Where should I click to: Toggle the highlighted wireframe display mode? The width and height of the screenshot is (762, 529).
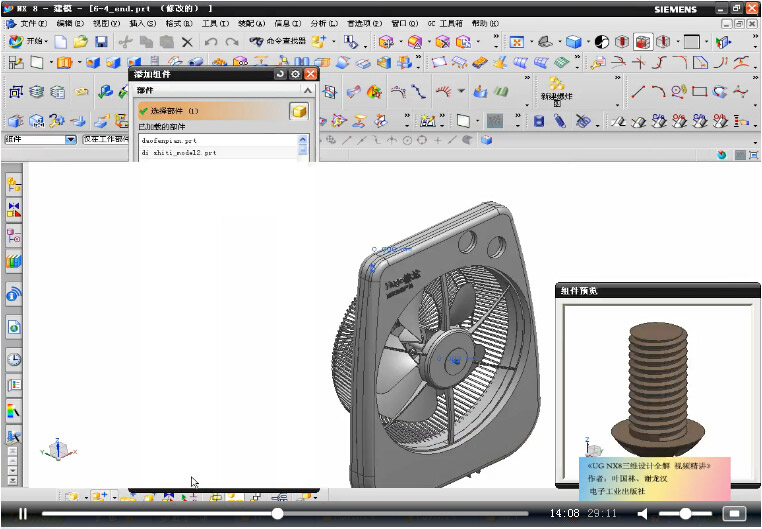click(x=642, y=42)
